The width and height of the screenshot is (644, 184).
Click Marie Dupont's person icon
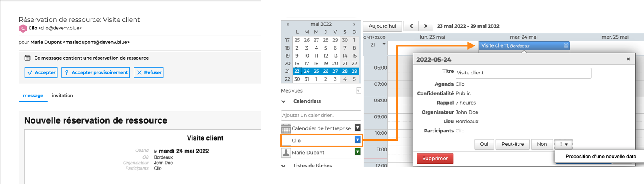[286, 153]
